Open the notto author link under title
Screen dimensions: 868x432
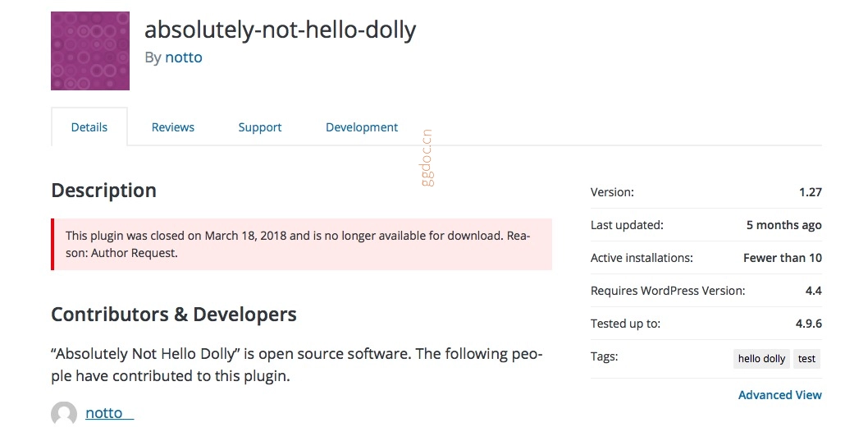tap(184, 57)
